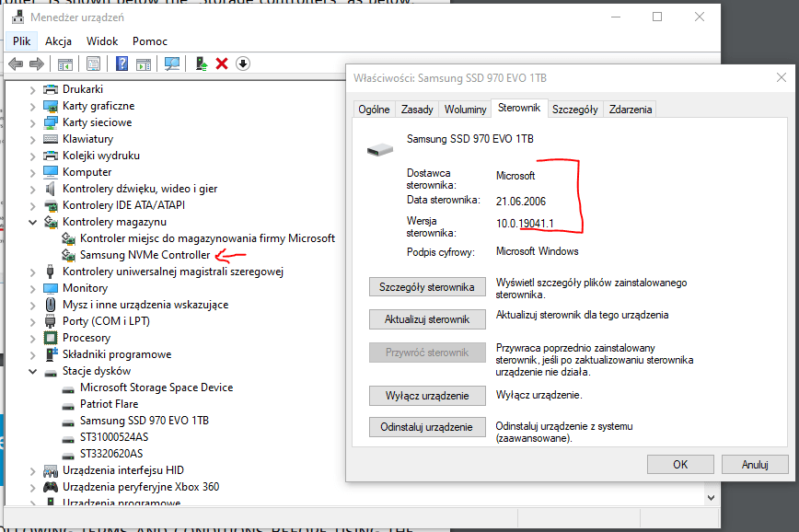Open the Pomoc menu
Viewport: 799px width, 532px height.
pos(150,41)
